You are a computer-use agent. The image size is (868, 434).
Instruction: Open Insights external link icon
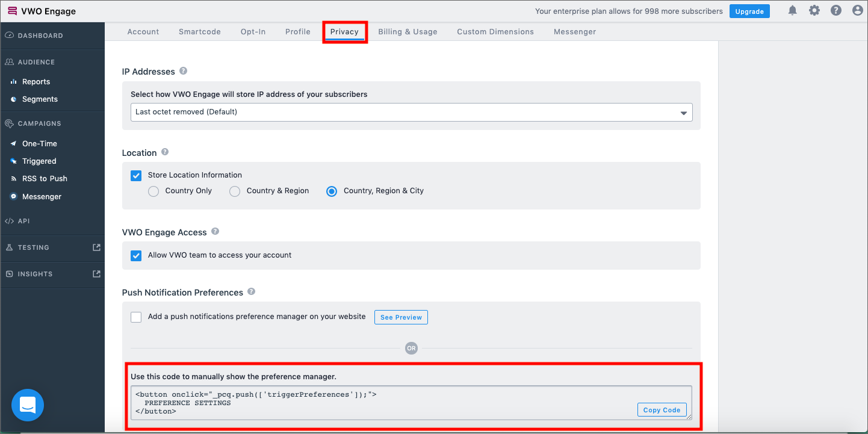[x=96, y=274]
